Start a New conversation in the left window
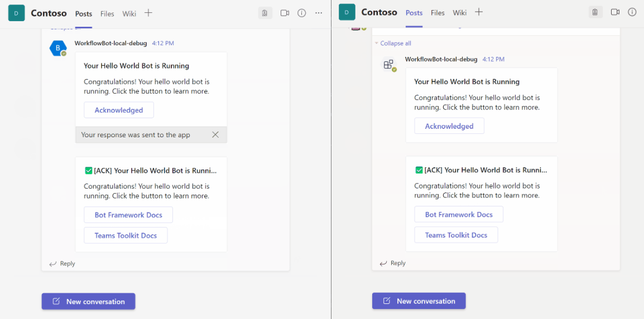Viewport: 644px width, 319px height. (88, 301)
